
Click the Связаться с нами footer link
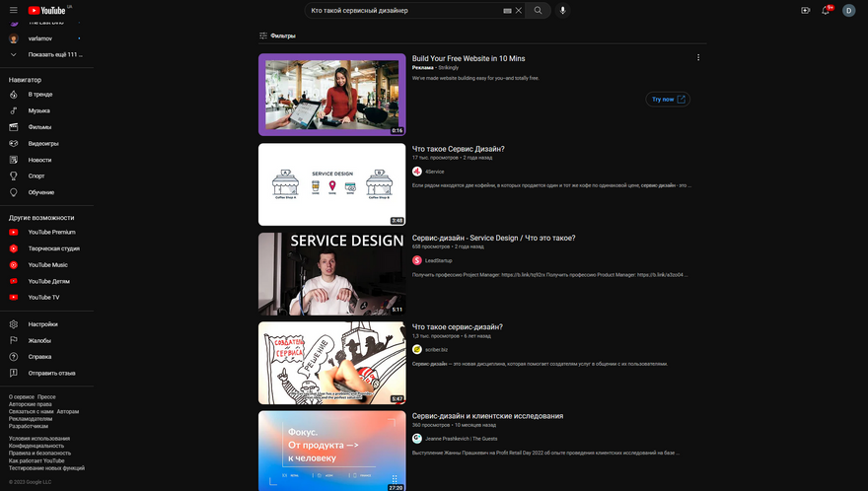click(31, 412)
